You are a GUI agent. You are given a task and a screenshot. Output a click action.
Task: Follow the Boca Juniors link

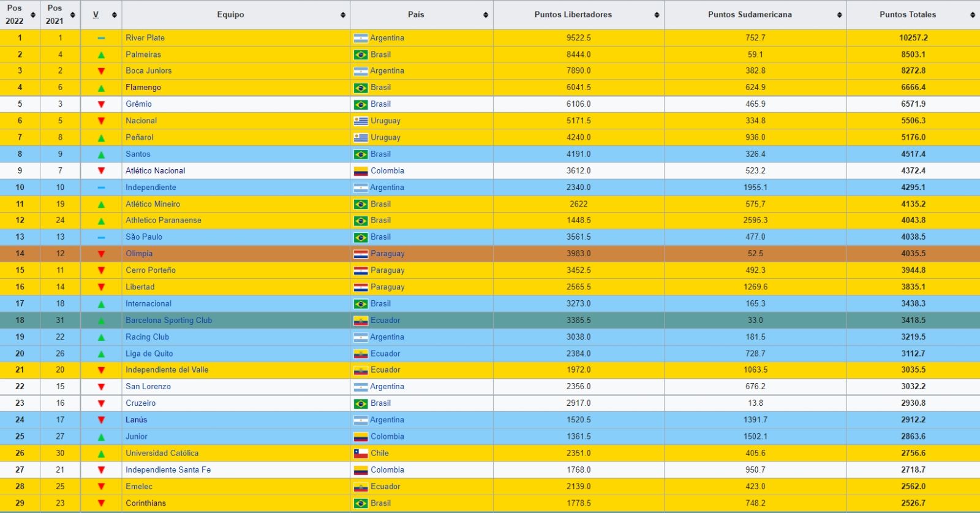click(x=149, y=71)
